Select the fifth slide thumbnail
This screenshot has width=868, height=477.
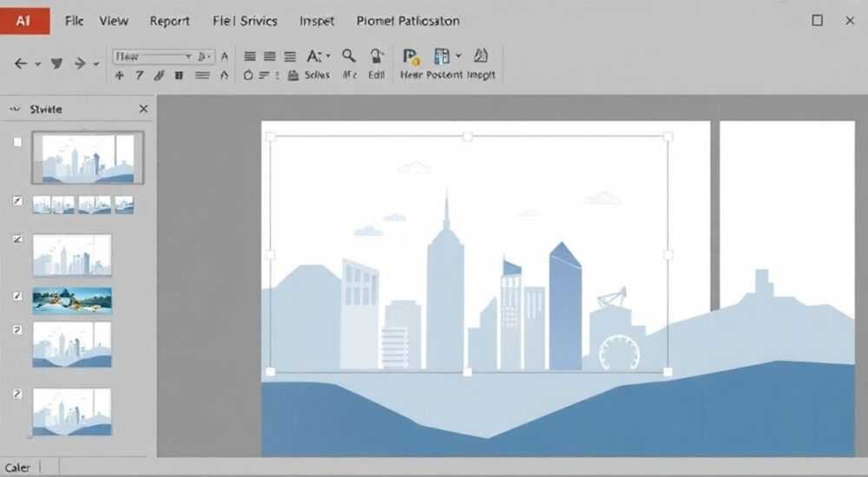tap(72, 344)
